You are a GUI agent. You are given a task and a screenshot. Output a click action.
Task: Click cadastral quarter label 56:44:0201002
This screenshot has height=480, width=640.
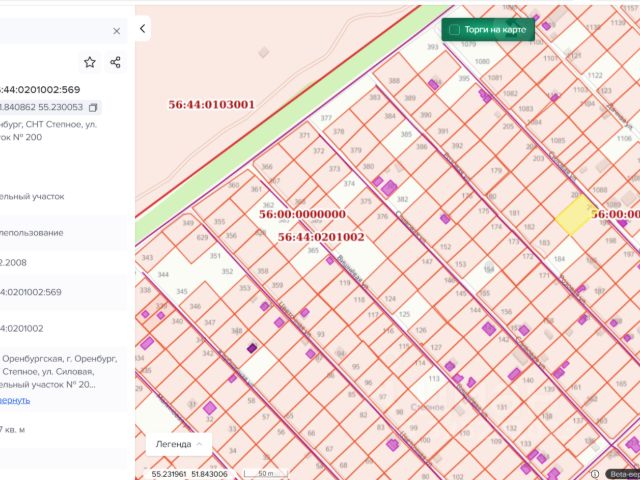click(321, 237)
